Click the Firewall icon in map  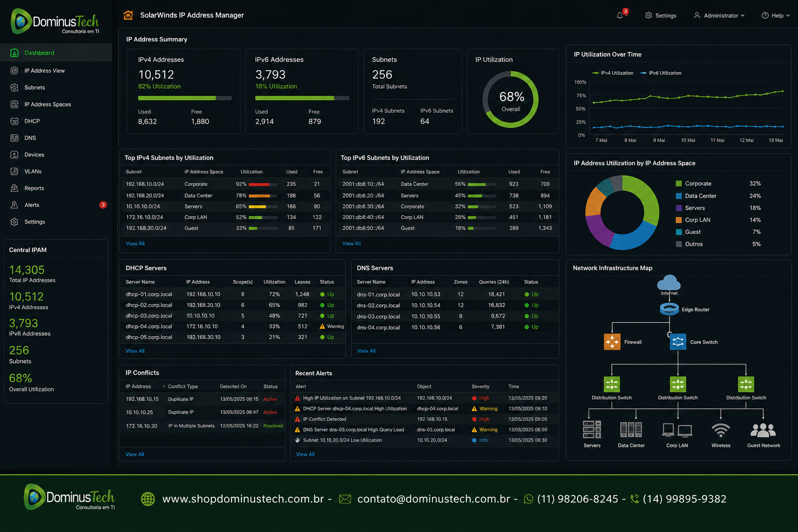point(612,342)
